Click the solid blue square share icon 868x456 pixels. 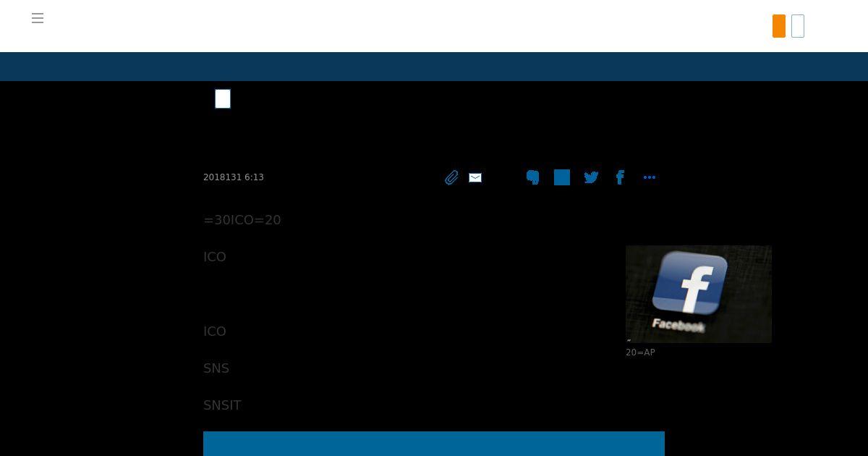(x=562, y=177)
